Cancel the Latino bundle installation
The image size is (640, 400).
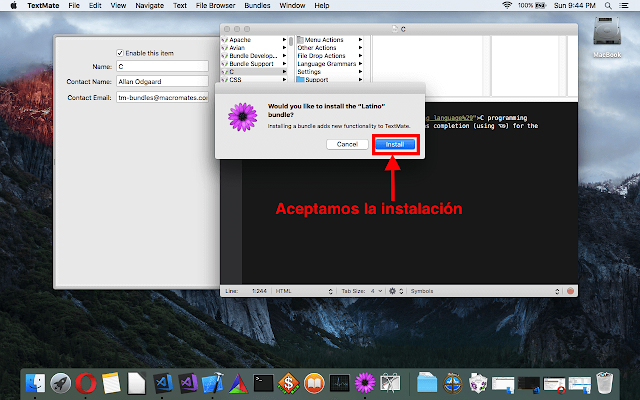[x=347, y=144]
